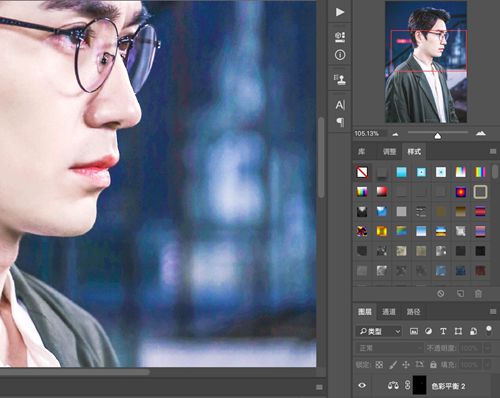Open the Info panel icon
Image resolution: width=500 pixels, height=398 pixels.
[340, 55]
